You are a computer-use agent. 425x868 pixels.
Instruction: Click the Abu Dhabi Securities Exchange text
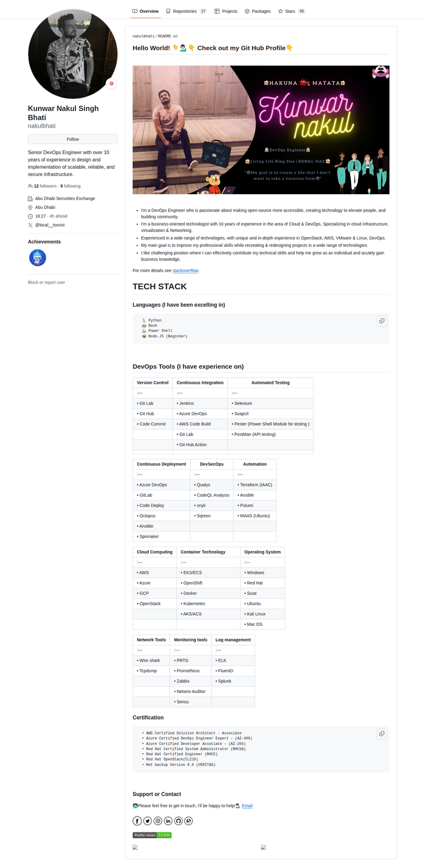coord(65,198)
